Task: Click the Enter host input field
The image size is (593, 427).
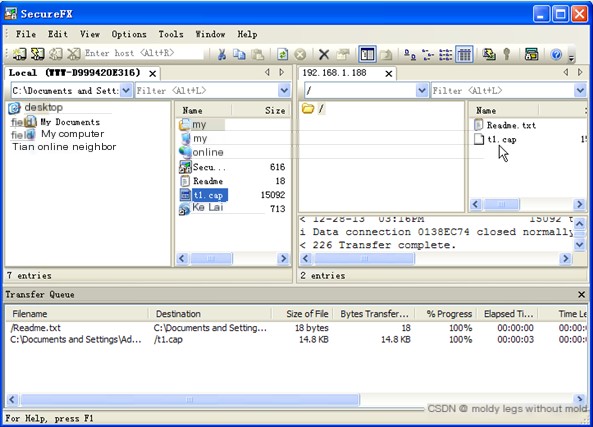Action: [x=144, y=53]
